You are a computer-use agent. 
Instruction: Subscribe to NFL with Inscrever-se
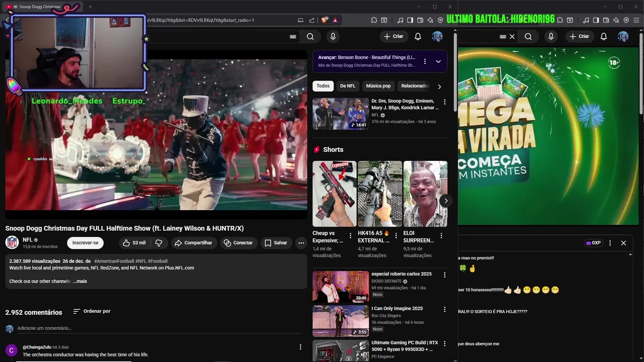pos(85,243)
